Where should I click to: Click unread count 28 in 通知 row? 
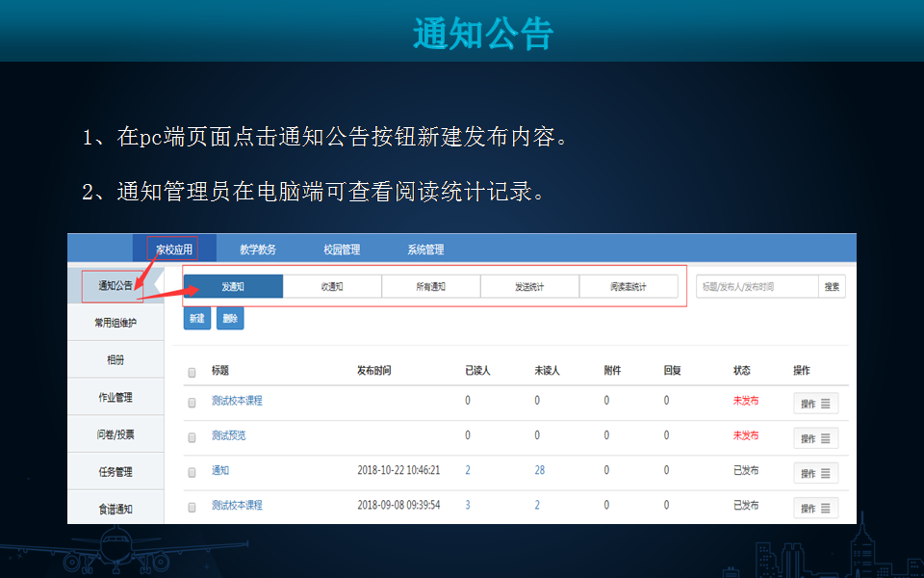(x=540, y=470)
